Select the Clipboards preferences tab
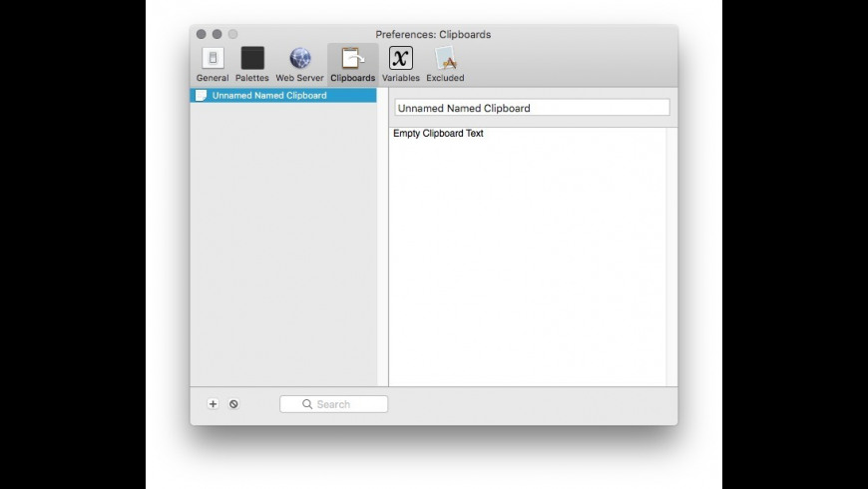Image resolution: width=868 pixels, height=489 pixels. tap(352, 64)
